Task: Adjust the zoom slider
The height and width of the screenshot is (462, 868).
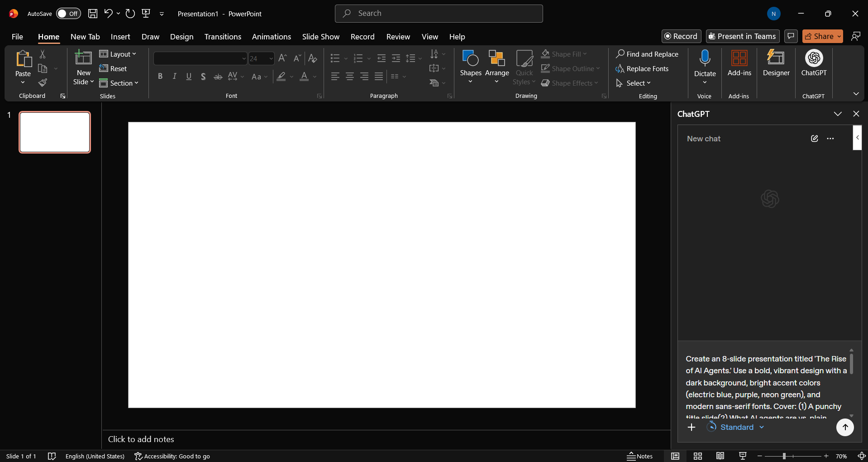Action: (x=784, y=456)
